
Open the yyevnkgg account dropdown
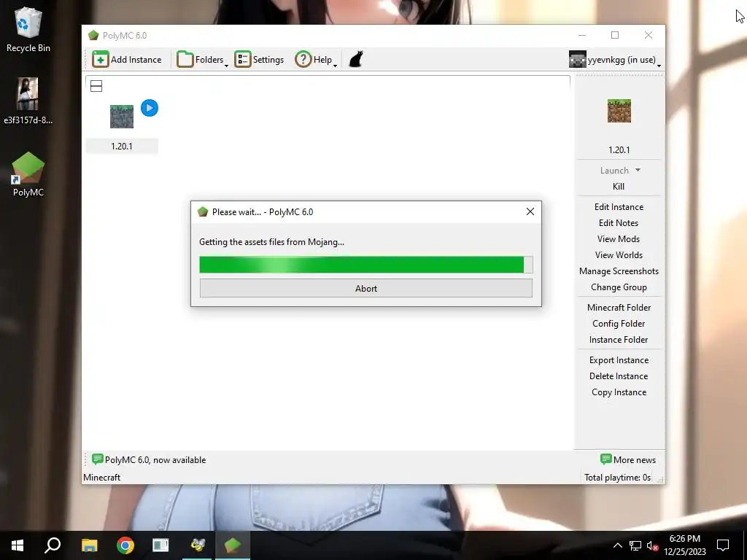coord(614,60)
